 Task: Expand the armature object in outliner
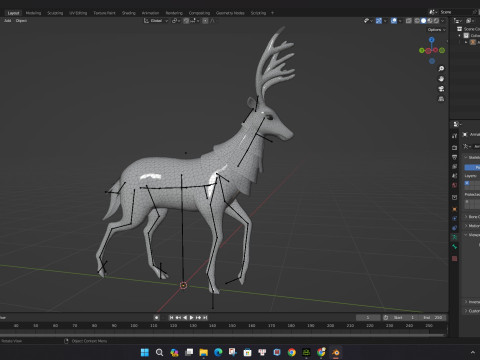(466, 42)
